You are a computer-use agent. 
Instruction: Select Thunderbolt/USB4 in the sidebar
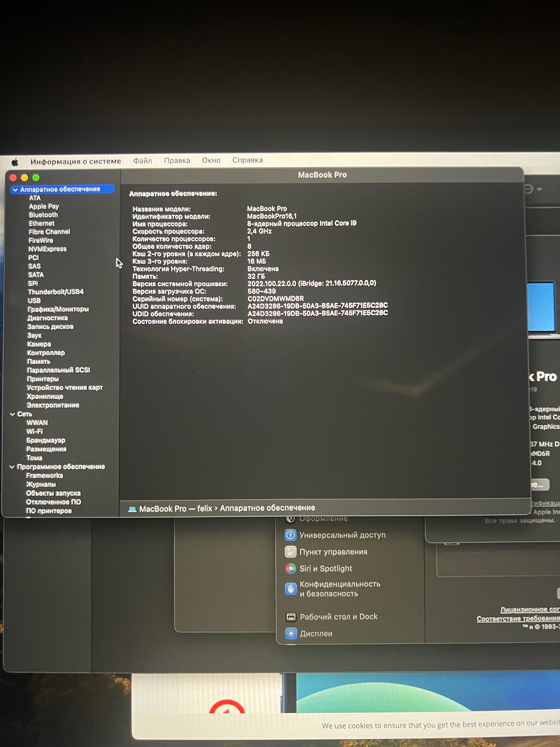click(56, 292)
